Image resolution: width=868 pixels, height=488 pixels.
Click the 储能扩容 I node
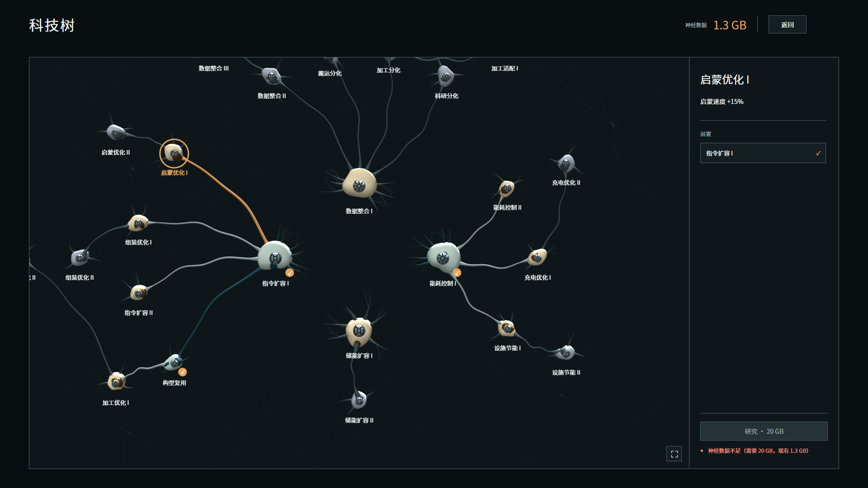click(359, 331)
